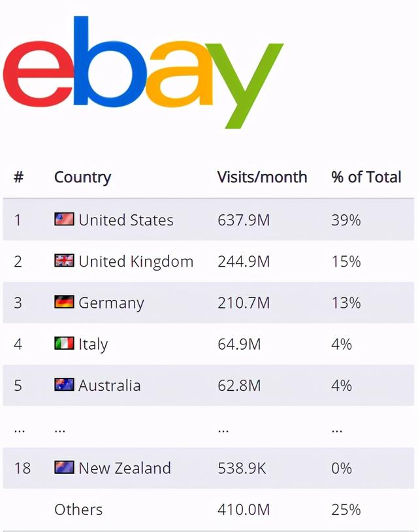Click the New Zealand flag icon
Image resolution: width=418 pixels, height=532 pixels.
tap(64, 468)
